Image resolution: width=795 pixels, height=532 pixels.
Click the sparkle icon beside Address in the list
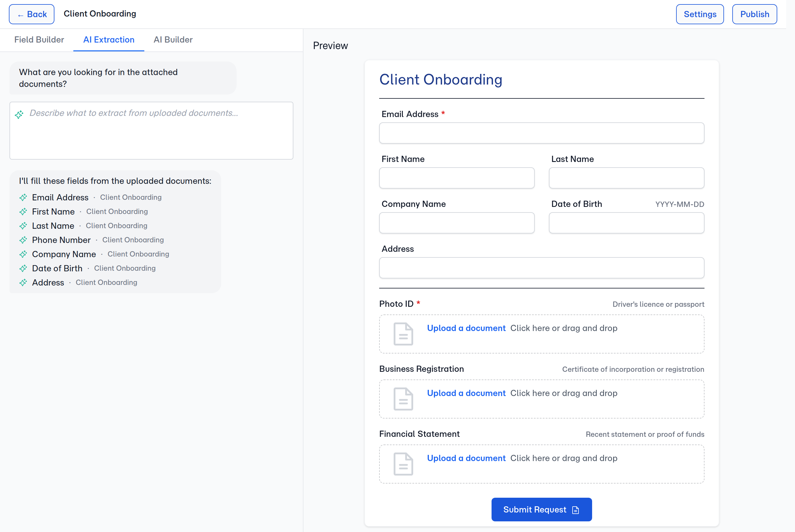tap(23, 283)
